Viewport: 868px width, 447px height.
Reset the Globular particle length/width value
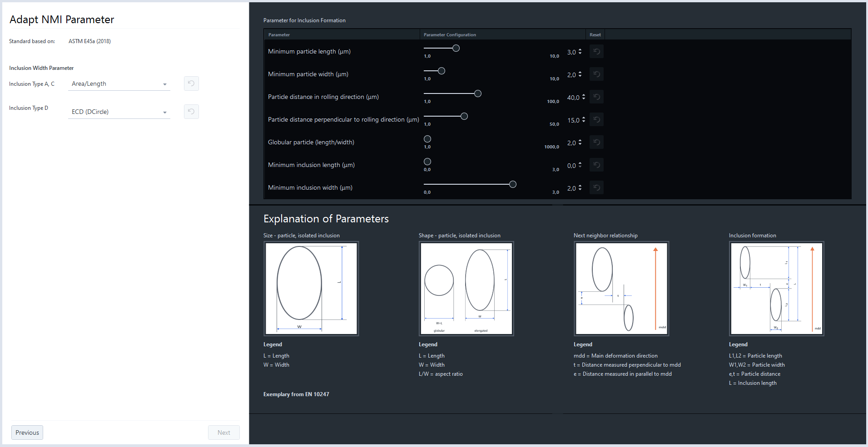tap(596, 142)
